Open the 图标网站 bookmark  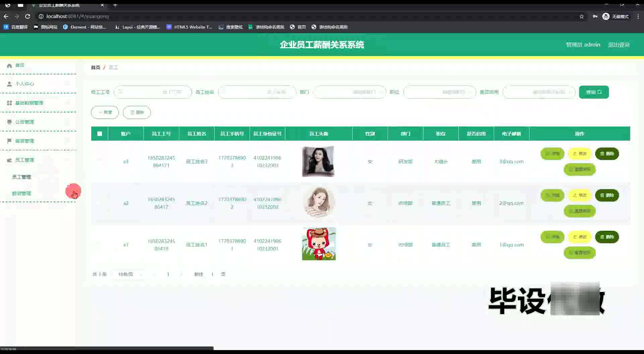pos(46,27)
